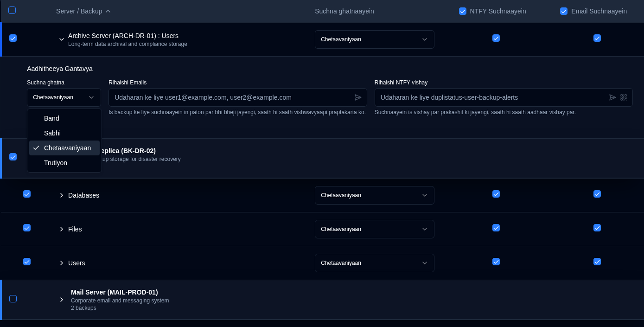The height and width of the screenshot is (327, 644).
Task: Open notification events dropdown for Archive Server
Action: coord(375,39)
